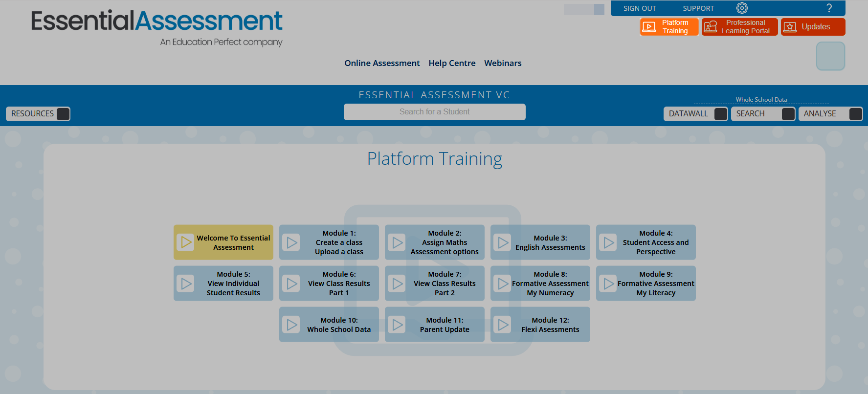Open the Platform Training button label

pos(675,27)
